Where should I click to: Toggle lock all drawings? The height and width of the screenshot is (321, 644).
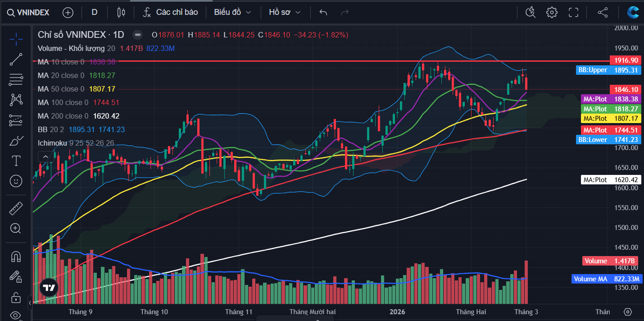[x=16, y=298]
